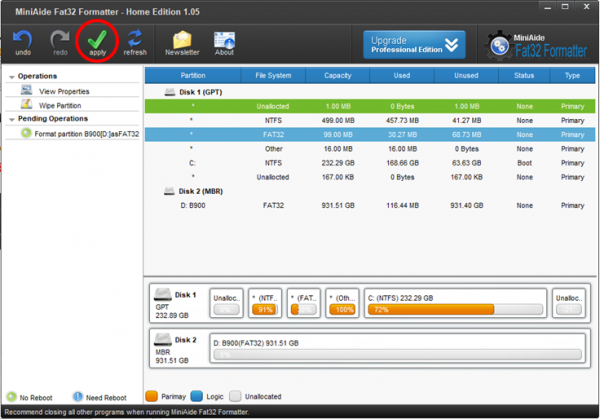Click the undo arrow icon
Viewport: 600px width, 419px height.
[x=22, y=38]
